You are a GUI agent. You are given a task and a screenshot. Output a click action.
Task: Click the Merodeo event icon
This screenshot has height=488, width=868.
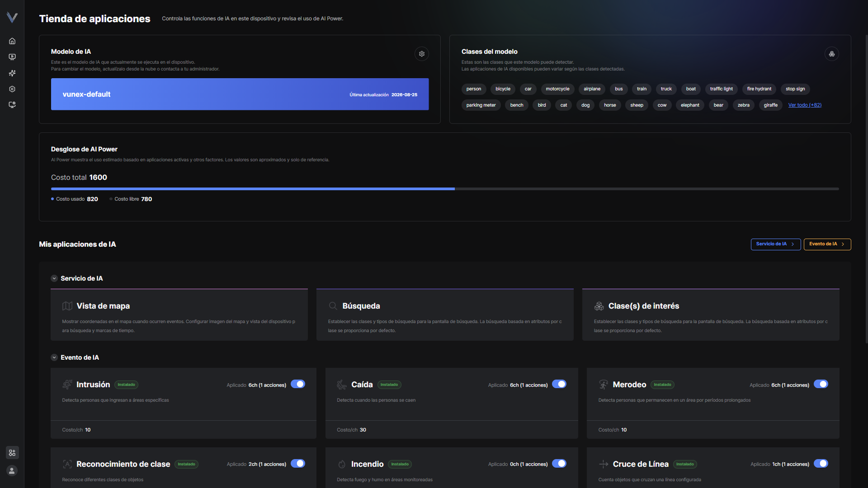604,385
